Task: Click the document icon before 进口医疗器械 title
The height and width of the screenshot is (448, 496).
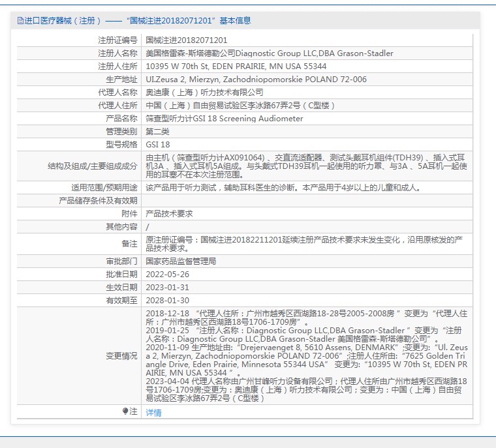Action: tap(20, 21)
